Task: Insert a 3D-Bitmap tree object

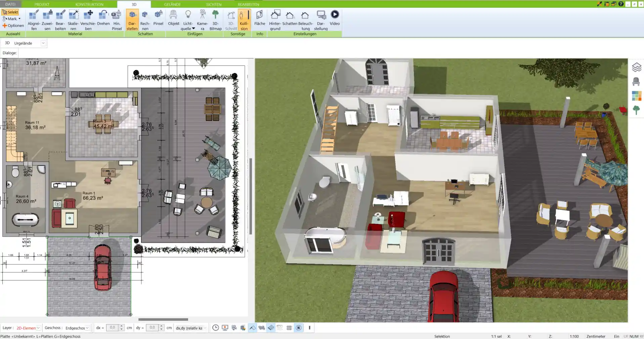Action: click(x=215, y=20)
